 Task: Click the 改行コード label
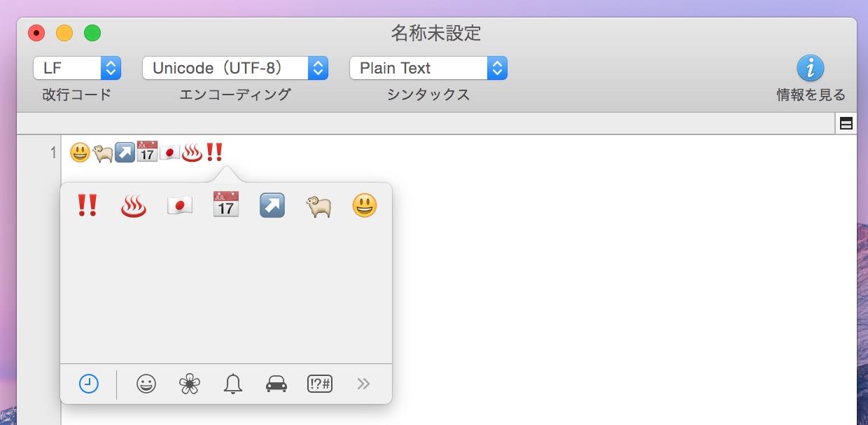point(77,95)
